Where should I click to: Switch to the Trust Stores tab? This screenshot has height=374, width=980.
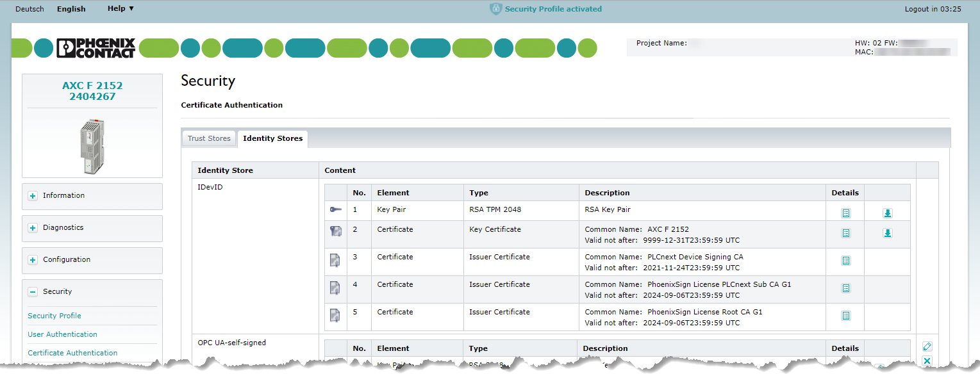pos(209,139)
